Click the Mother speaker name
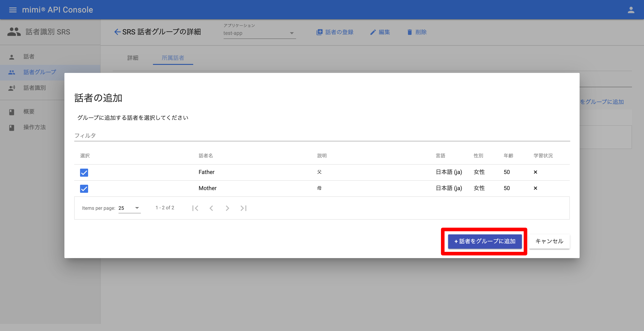 click(x=208, y=188)
